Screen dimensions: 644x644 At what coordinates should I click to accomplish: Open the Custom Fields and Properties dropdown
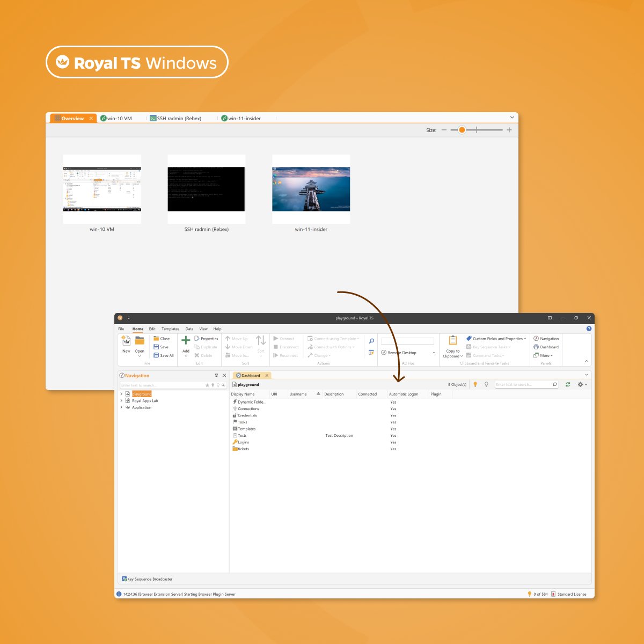[x=496, y=339]
